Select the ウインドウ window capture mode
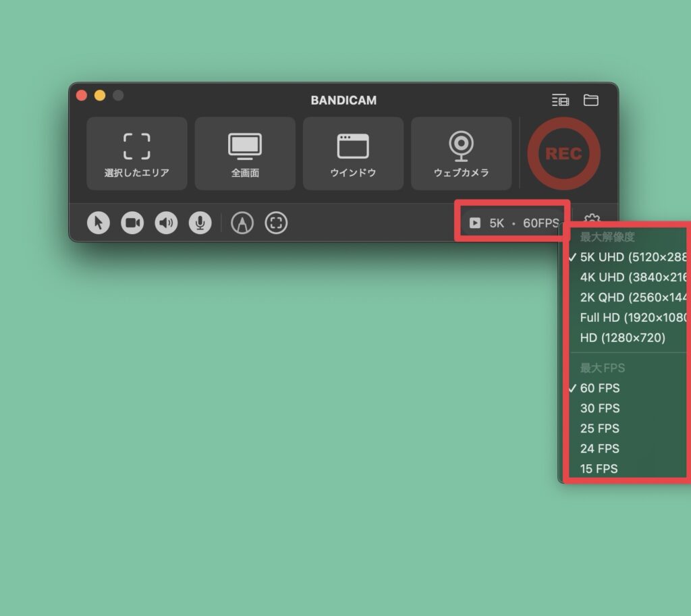The width and height of the screenshot is (691, 616). [353, 154]
